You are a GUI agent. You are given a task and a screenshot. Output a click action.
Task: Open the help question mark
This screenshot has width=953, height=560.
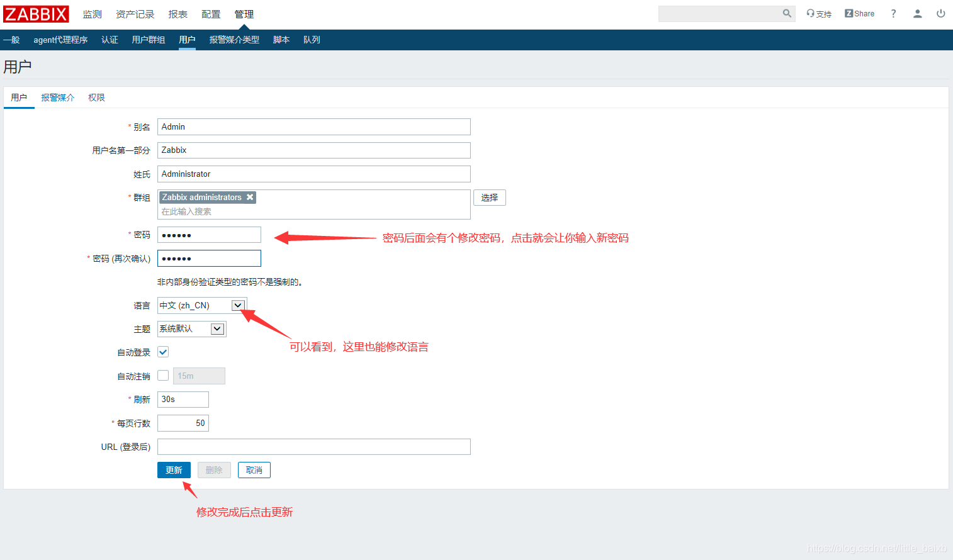[893, 14]
